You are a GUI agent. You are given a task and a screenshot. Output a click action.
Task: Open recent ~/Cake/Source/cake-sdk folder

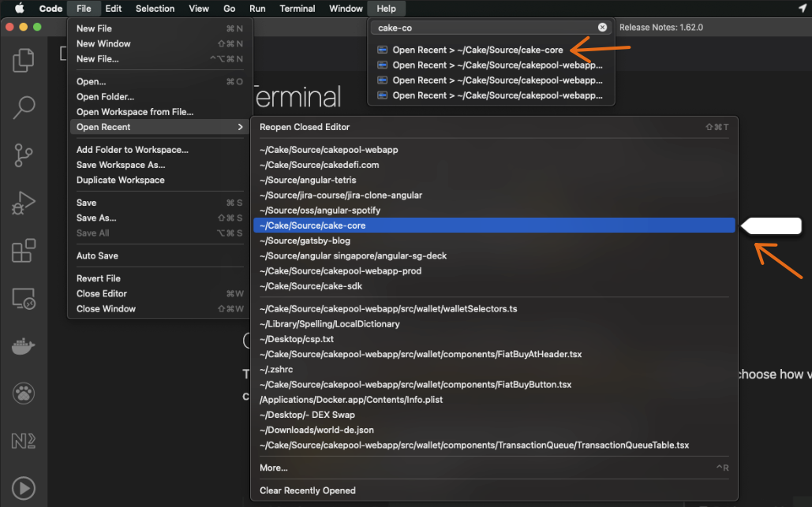click(x=494, y=286)
